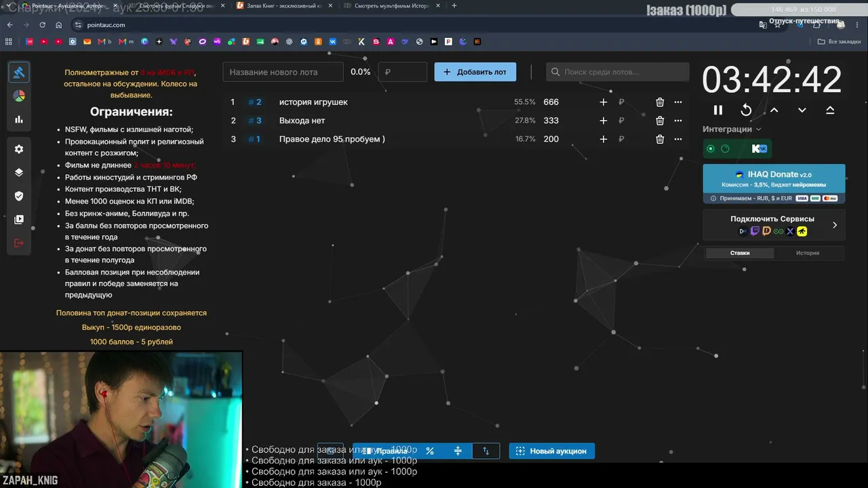Increase timer with the up chevron
The height and width of the screenshot is (488, 868).
point(774,110)
